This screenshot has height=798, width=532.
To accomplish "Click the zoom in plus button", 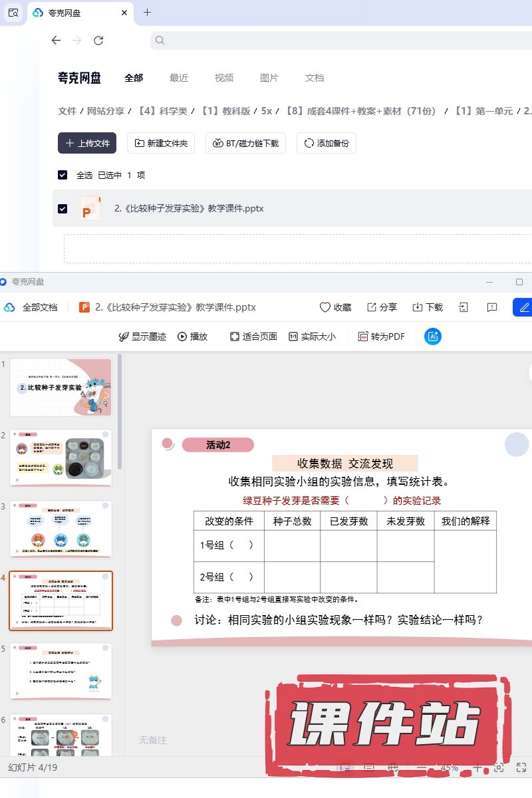I will tap(477, 767).
